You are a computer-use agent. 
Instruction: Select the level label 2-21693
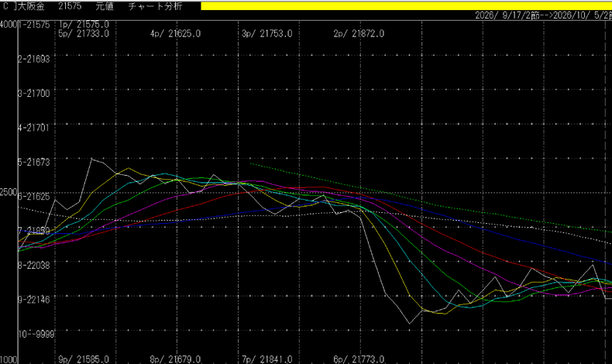pyautogui.click(x=34, y=59)
